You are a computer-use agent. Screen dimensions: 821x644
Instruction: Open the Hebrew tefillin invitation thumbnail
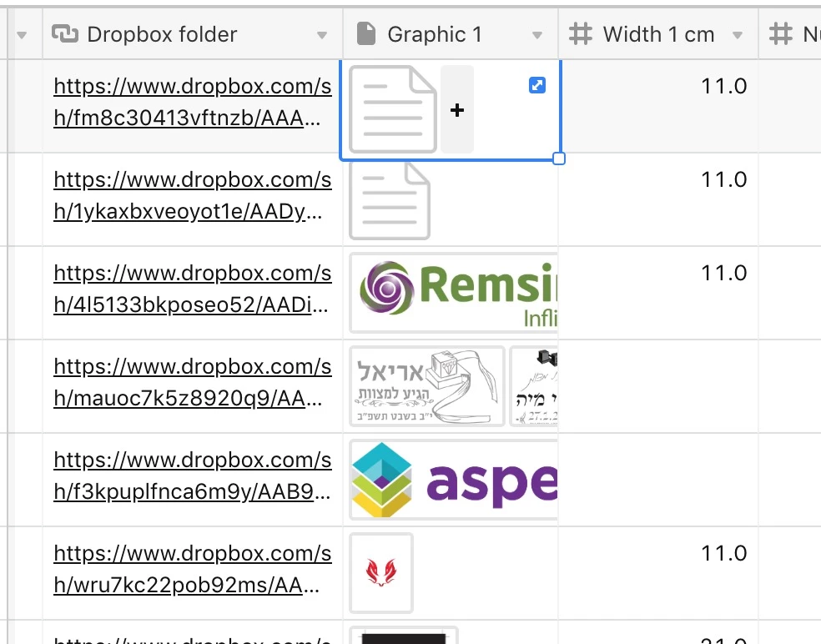[426, 386]
